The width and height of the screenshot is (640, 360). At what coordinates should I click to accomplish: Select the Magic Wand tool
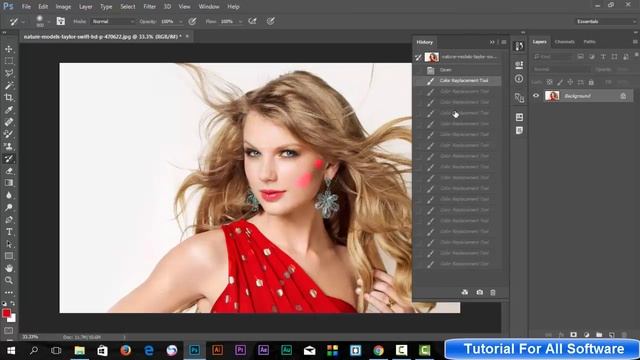(x=9, y=85)
